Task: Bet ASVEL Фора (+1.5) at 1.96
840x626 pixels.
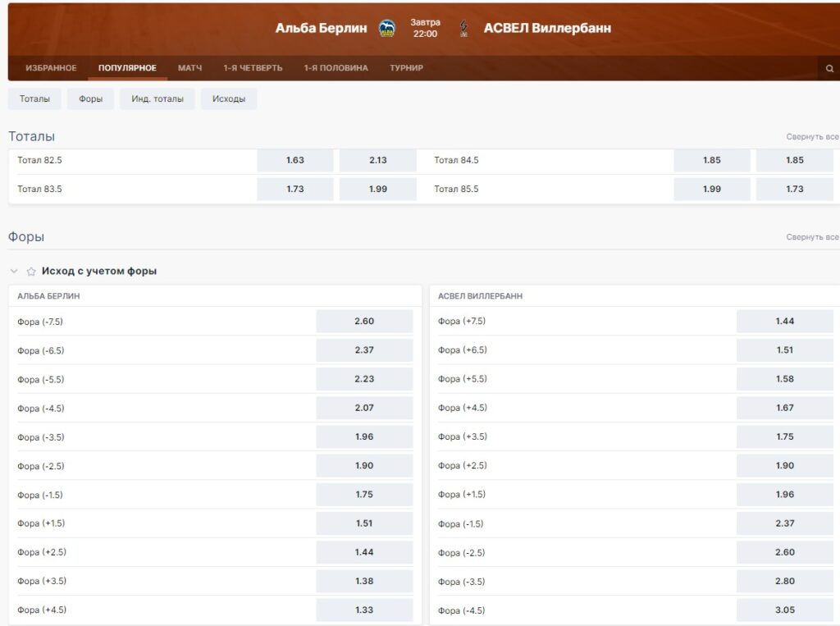Action: (785, 495)
